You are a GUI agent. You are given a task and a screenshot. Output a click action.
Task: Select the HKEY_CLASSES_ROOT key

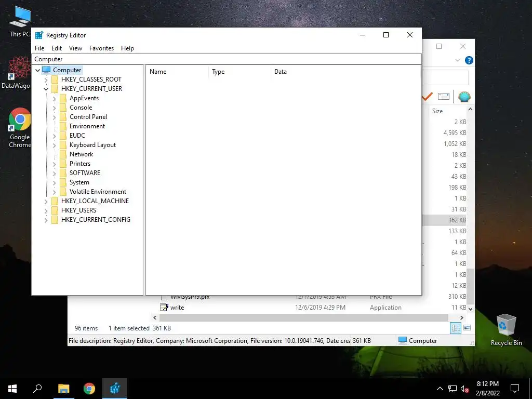pos(91,79)
